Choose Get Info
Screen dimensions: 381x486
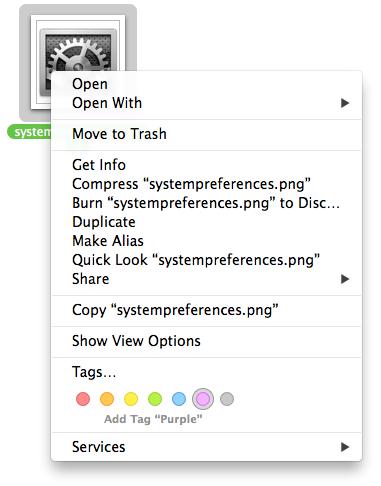coord(207,165)
